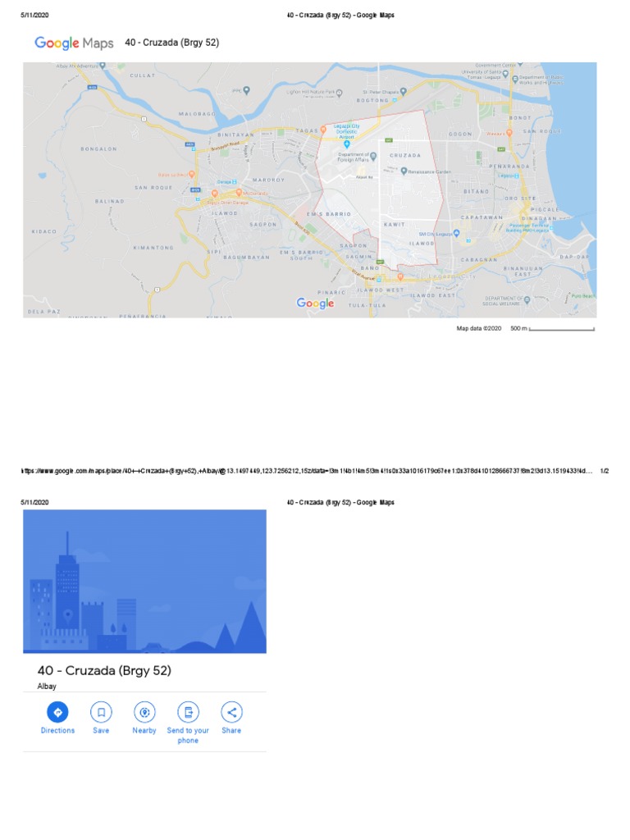Open the Nearby search icon
The width and height of the screenshot is (630, 840).
tap(144, 712)
